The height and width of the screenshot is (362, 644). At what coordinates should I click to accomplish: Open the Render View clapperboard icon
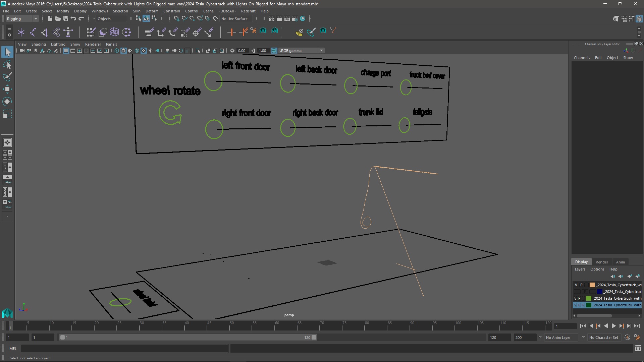(x=272, y=18)
